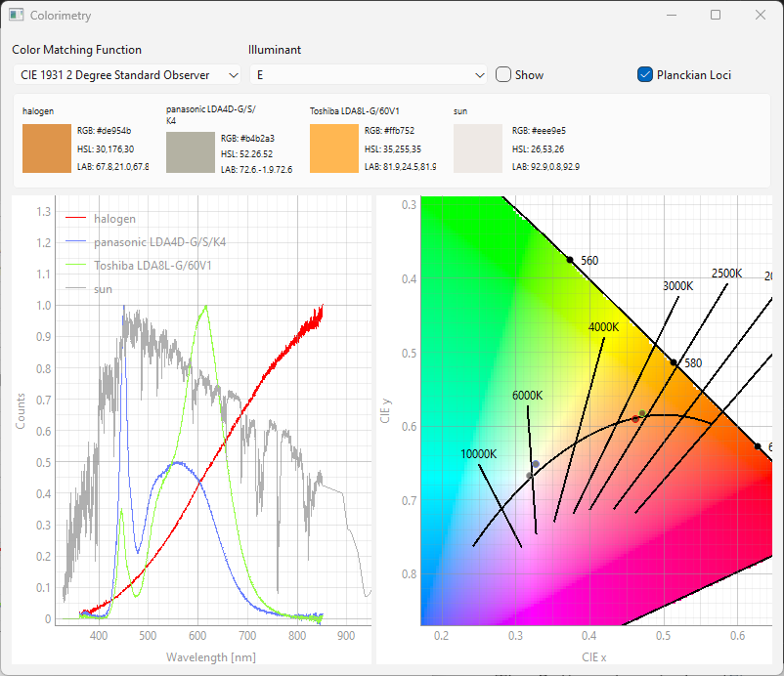Click the halogen orange color swatch

click(x=46, y=148)
